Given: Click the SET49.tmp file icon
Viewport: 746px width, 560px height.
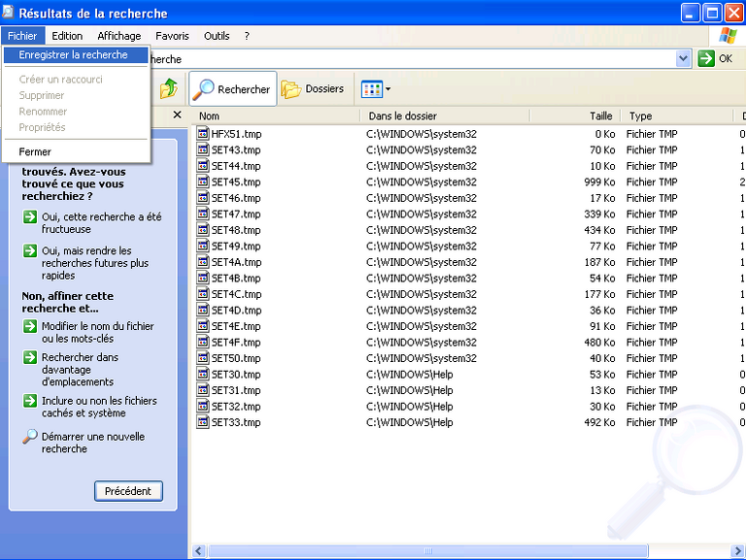Looking at the screenshot, I should click(x=203, y=246).
